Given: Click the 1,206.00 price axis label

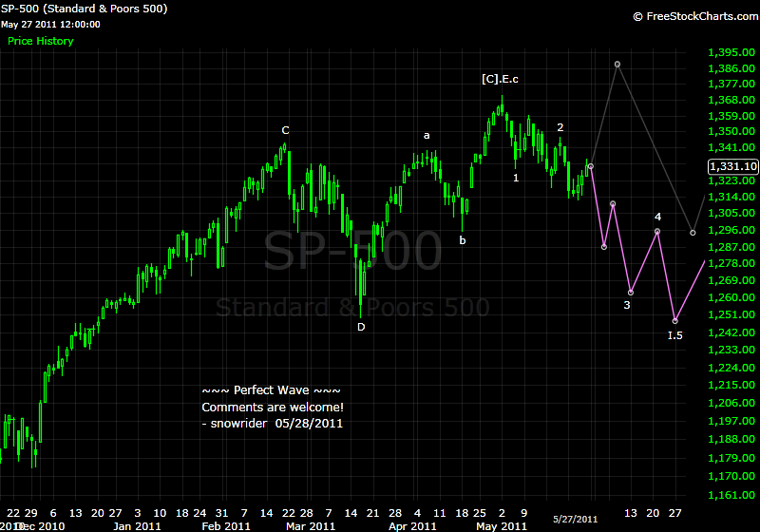Looking at the screenshot, I should tap(731, 403).
